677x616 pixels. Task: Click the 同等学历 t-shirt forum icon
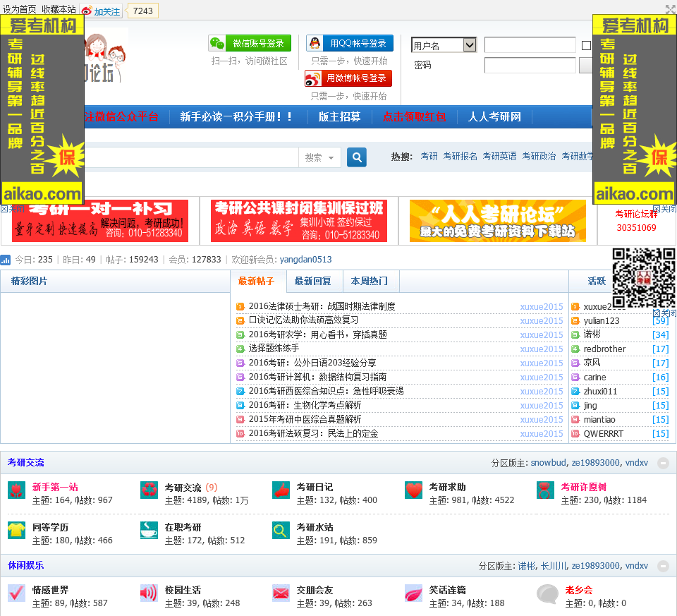(16, 531)
